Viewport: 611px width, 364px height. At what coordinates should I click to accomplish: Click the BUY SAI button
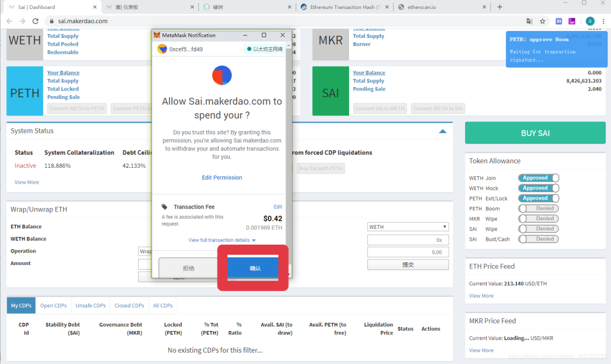(535, 133)
